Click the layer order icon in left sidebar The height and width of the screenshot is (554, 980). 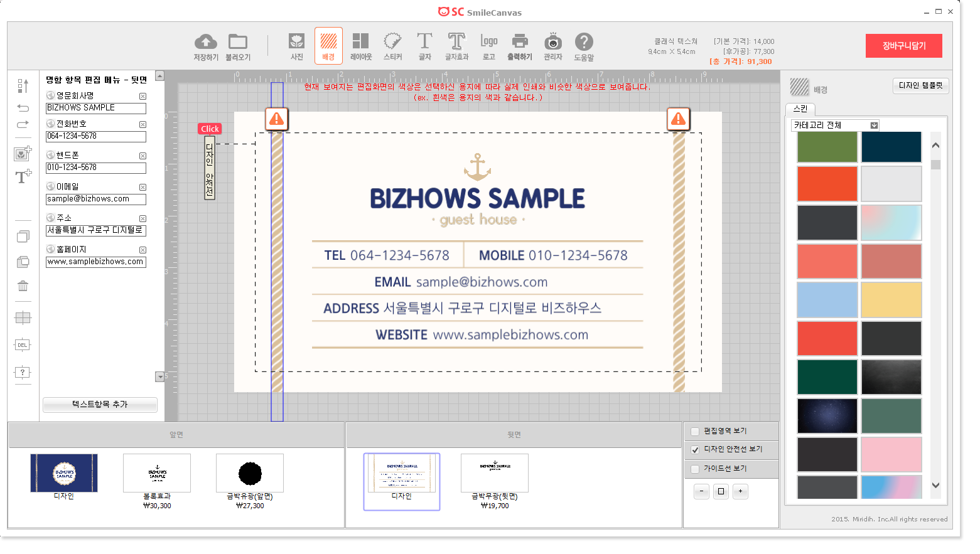coord(23,86)
